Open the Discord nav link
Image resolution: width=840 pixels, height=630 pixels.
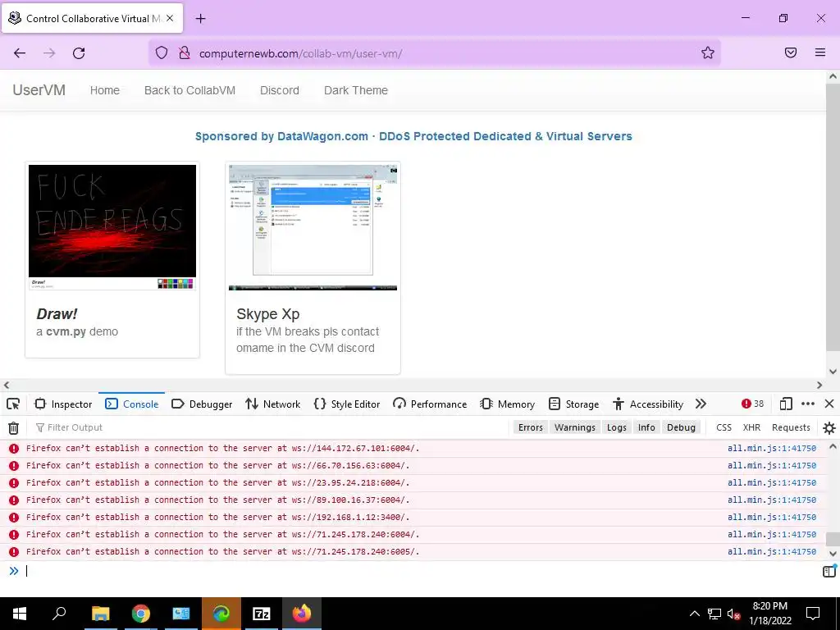click(x=280, y=90)
